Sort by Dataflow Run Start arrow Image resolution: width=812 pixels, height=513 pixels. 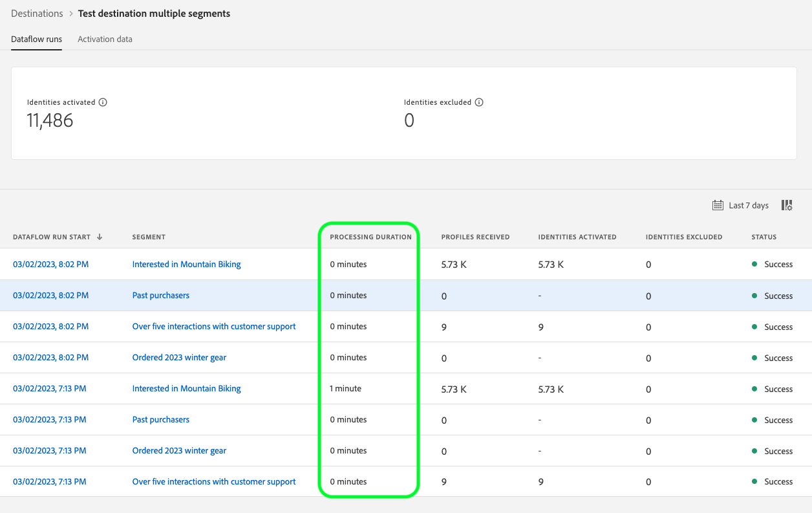click(x=100, y=237)
